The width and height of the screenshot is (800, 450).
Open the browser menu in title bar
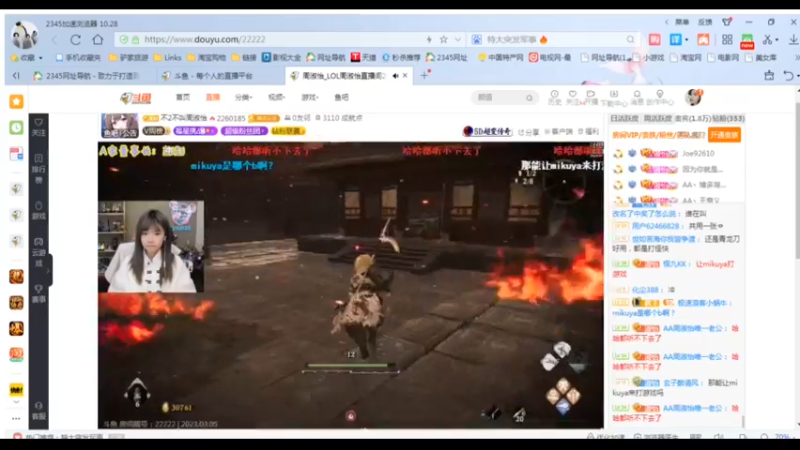[x=682, y=22]
